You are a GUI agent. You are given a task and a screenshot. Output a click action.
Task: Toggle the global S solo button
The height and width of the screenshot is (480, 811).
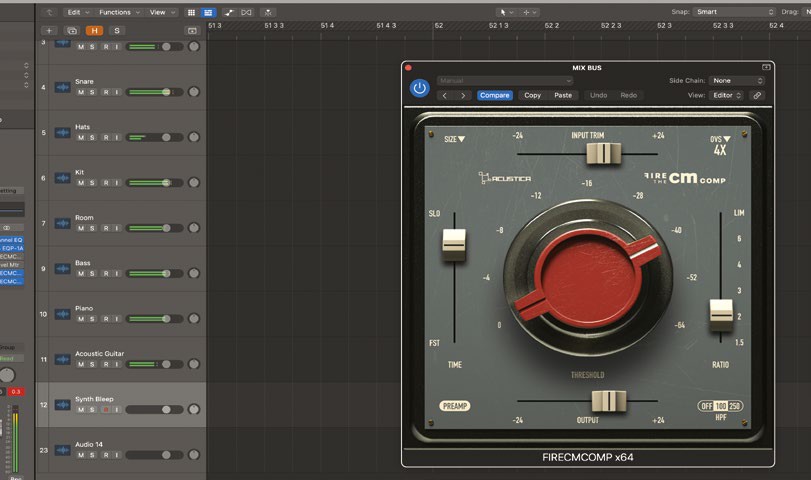117,31
